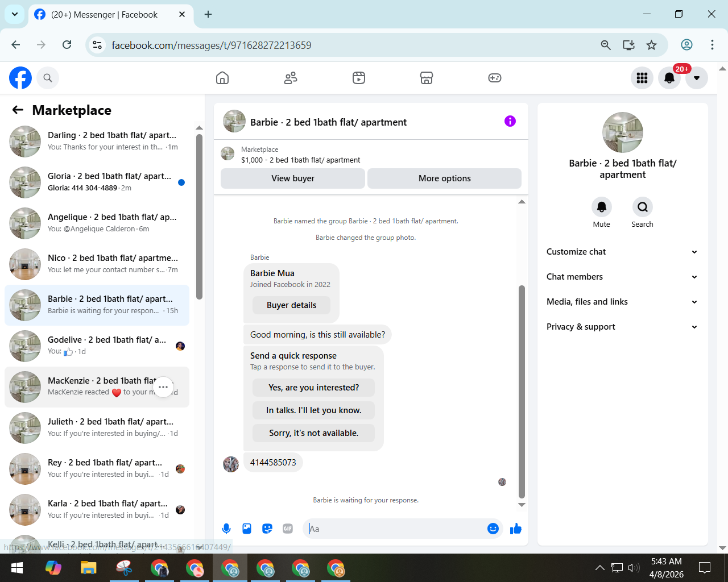Screen dimensions: 728x582
Task: Expand Media, files and links section
Action: coord(622,302)
